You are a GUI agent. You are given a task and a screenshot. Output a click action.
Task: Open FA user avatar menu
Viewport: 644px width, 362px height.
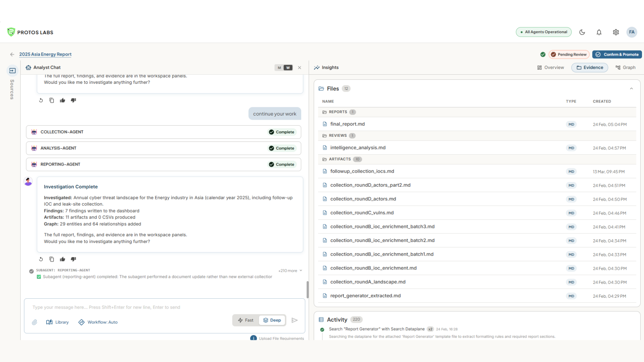click(x=632, y=32)
